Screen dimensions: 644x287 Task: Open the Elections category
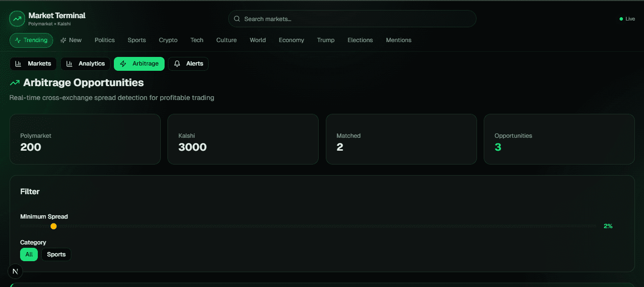pyautogui.click(x=360, y=40)
